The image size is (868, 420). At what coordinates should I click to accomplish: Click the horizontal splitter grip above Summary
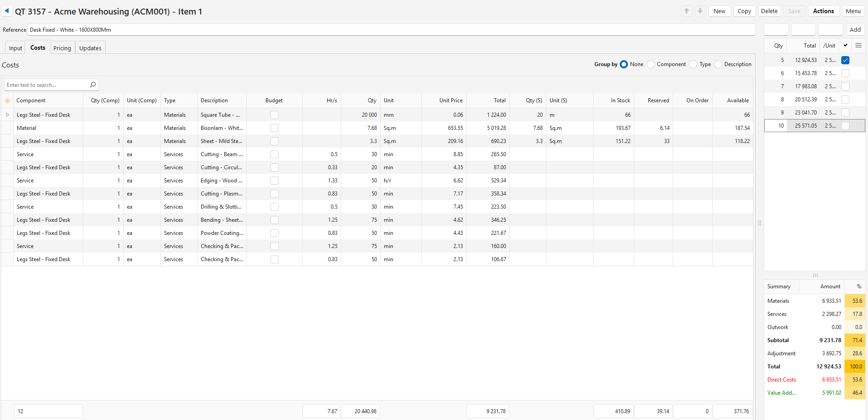pyautogui.click(x=815, y=275)
